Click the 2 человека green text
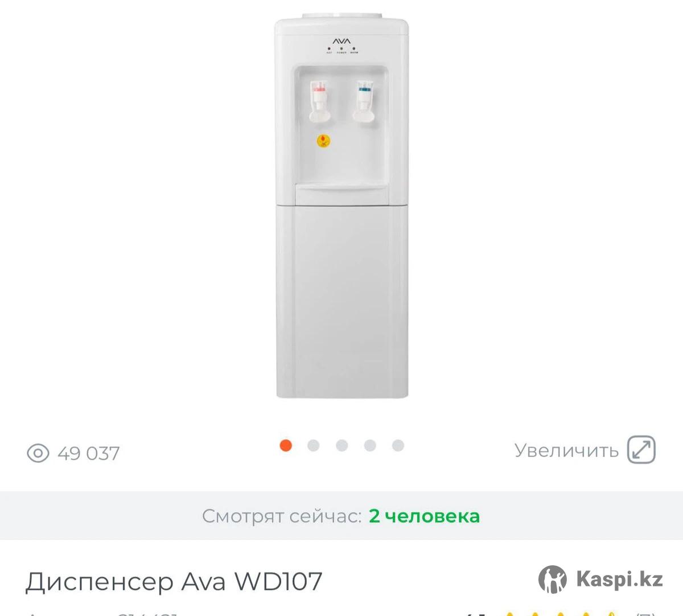The height and width of the screenshot is (616, 683). [424, 516]
